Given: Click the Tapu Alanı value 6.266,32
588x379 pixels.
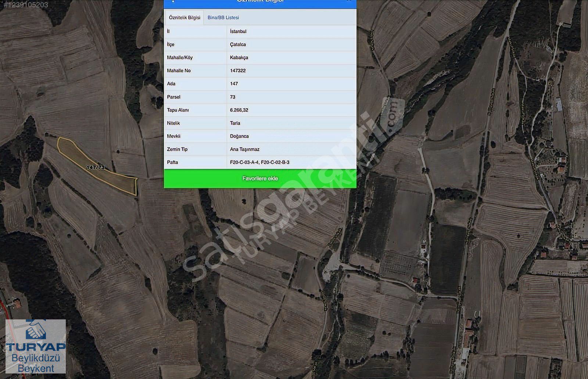Looking at the screenshot, I should [x=239, y=110].
